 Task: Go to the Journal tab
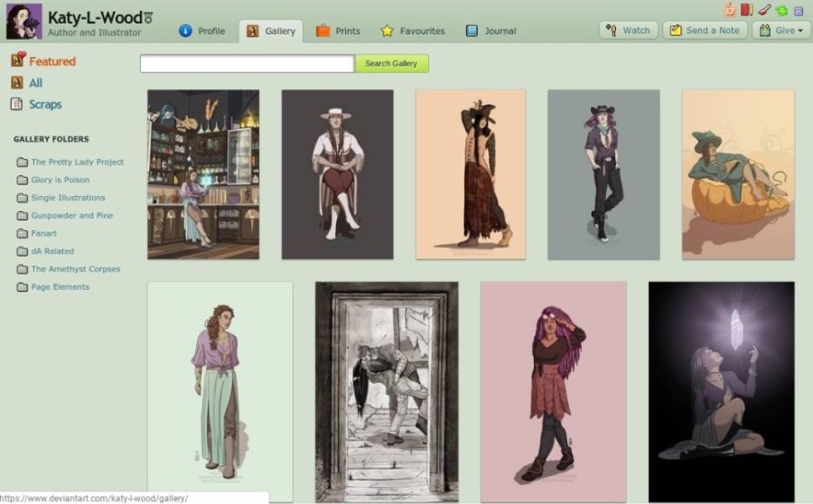[x=491, y=31]
